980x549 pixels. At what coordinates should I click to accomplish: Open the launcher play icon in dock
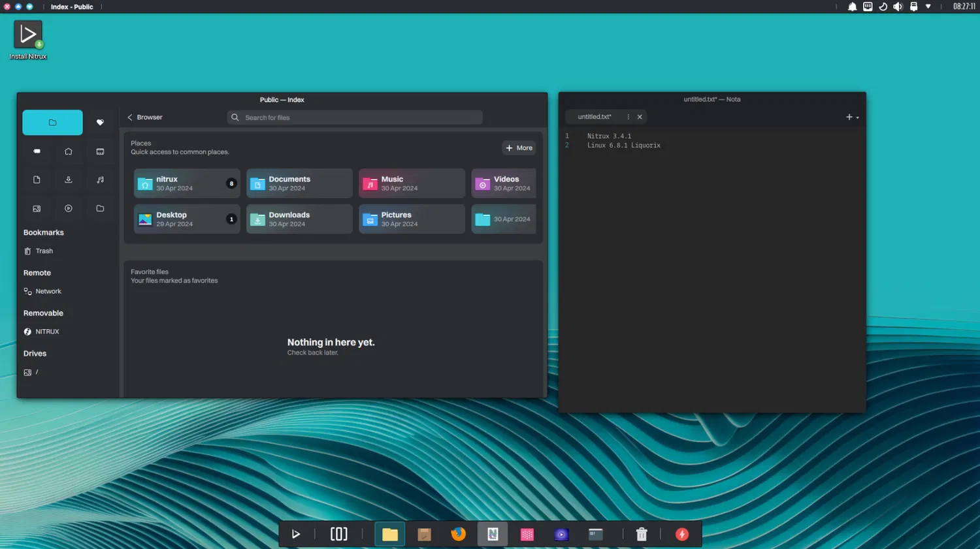coord(296,534)
